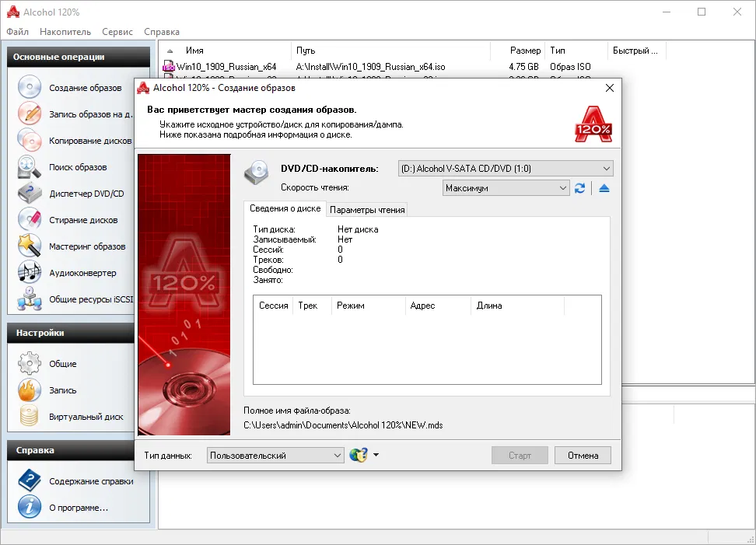This screenshot has height=545, width=756.
Task: Click the Общие settings gear icon
Action: [30, 363]
